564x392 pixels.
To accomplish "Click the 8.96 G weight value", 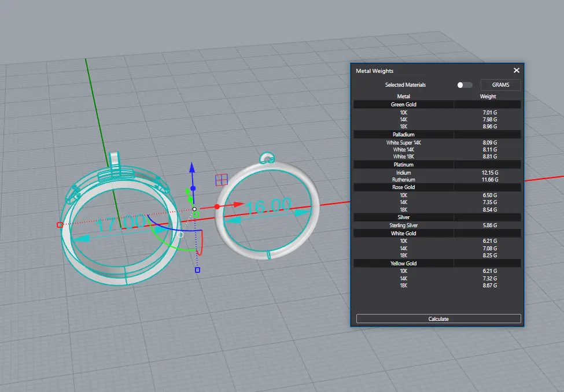I will tap(490, 127).
